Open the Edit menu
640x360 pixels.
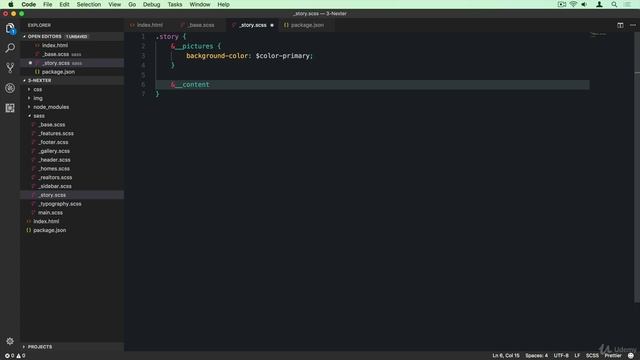64,4
